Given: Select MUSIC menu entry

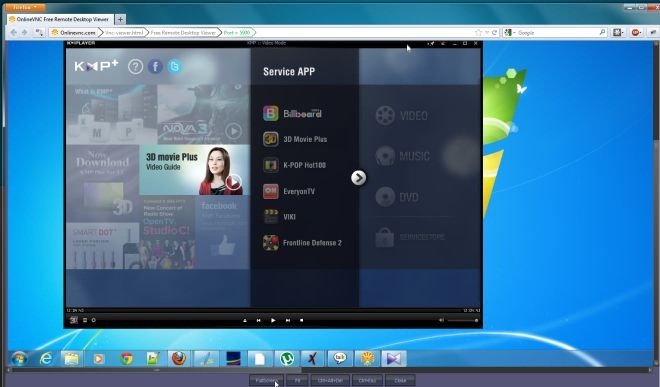Looking at the screenshot, I should point(403,156).
